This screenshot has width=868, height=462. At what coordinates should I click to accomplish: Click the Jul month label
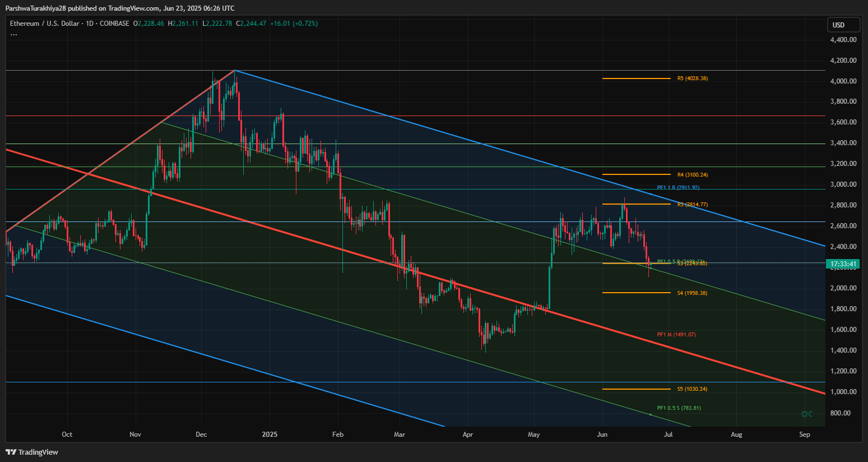[668, 434]
